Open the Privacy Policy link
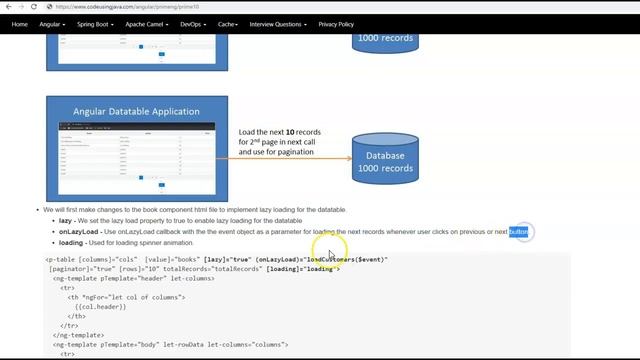Screen dimensions: 640x360 [x=336, y=24]
